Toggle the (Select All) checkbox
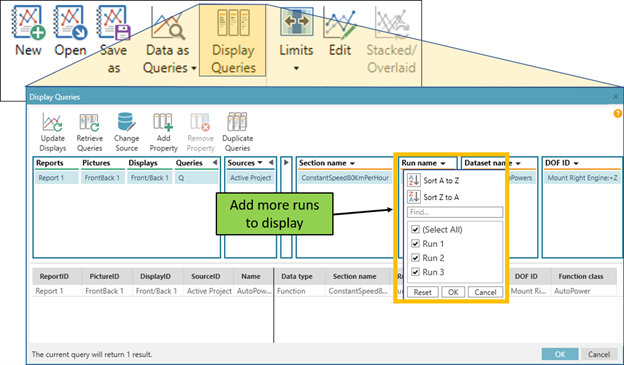Viewport: 624px width, 365px height. coord(415,229)
